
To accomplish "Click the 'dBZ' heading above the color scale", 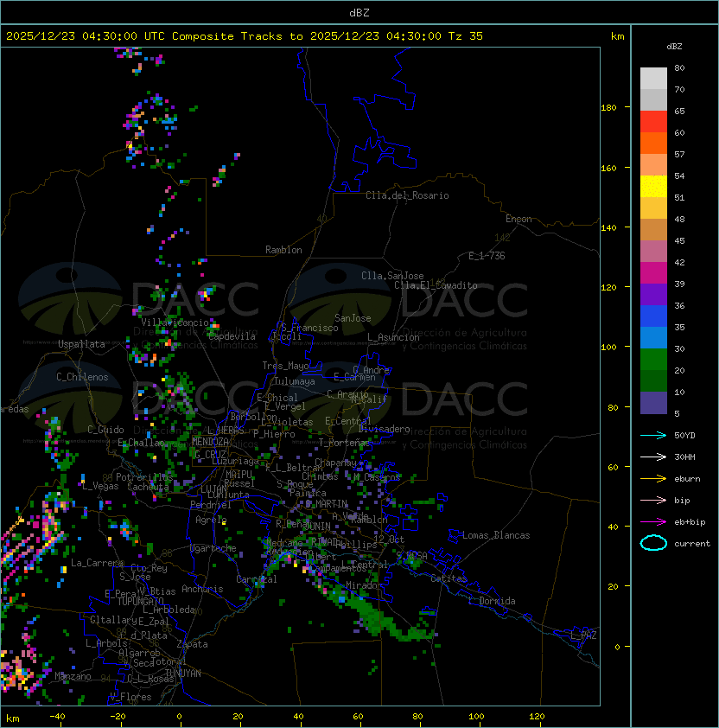I will tap(674, 47).
